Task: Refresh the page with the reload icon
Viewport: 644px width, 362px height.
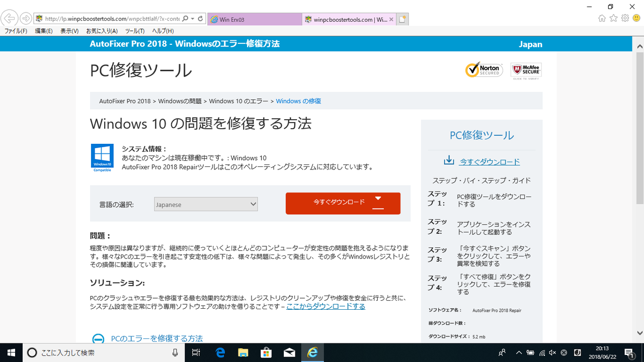Action: point(200,19)
